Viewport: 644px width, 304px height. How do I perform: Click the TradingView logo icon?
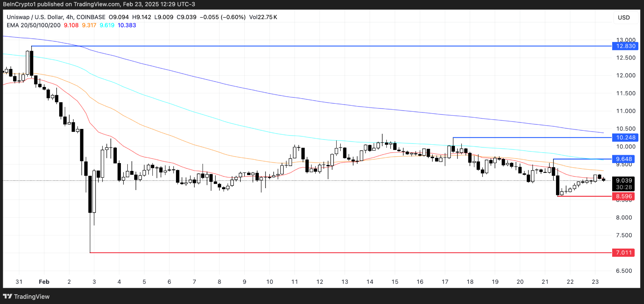7,297
